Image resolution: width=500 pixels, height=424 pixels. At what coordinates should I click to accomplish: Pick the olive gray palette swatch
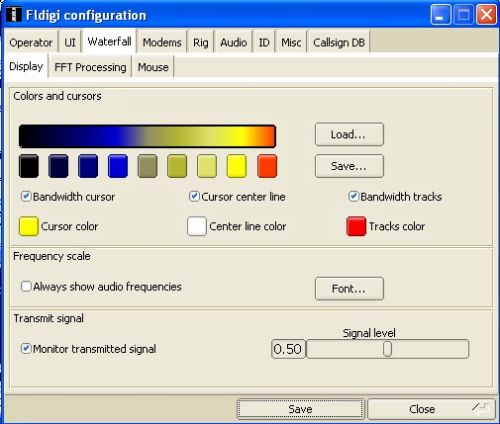pos(147,166)
